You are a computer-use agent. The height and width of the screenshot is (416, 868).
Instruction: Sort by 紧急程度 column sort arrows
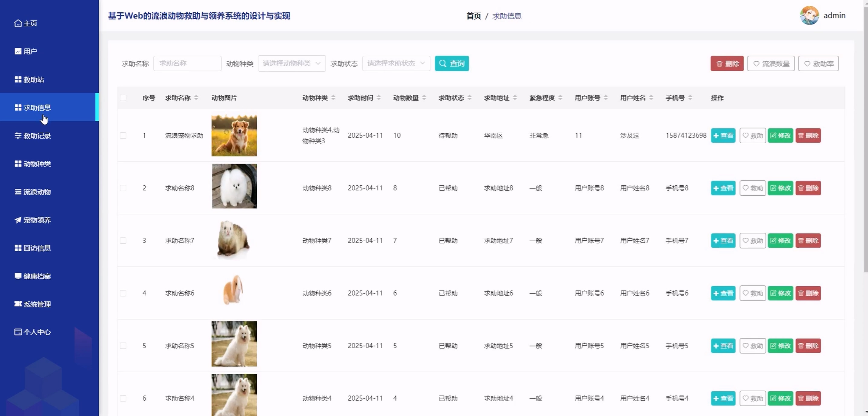click(560, 98)
